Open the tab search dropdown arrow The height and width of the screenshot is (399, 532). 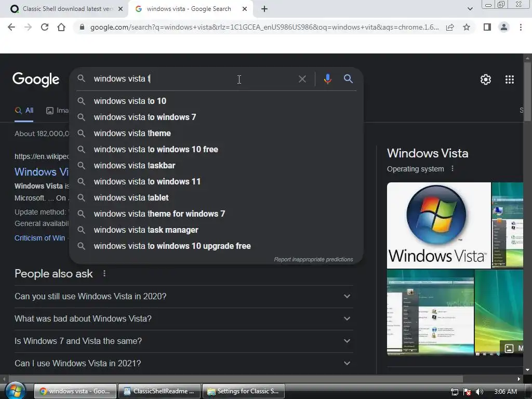(x=470, y=9)
